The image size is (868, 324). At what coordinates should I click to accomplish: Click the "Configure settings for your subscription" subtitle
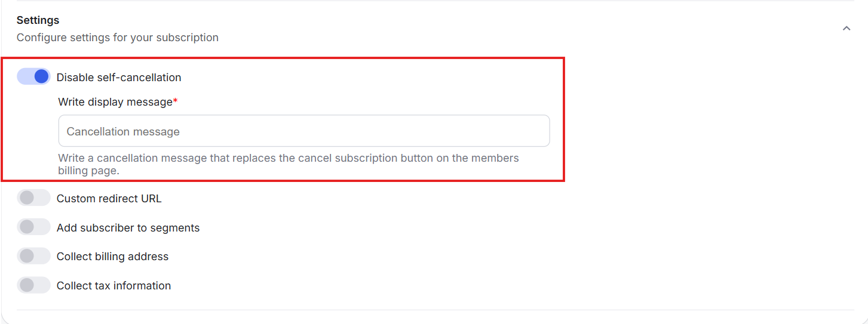(117, 38)
